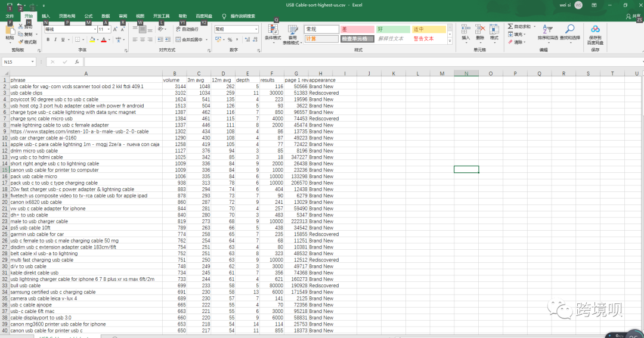
Task: Click Tell Me search (操作说明搜索)
Action: (243, 16)
